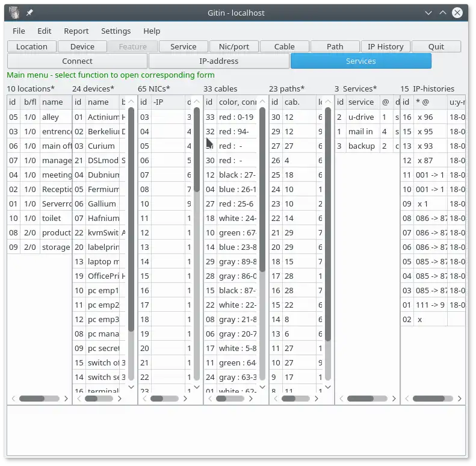Screen dimensions: 476x466
Task: Click left arrow of locations horizontal scrollbar
Action: 13,399
